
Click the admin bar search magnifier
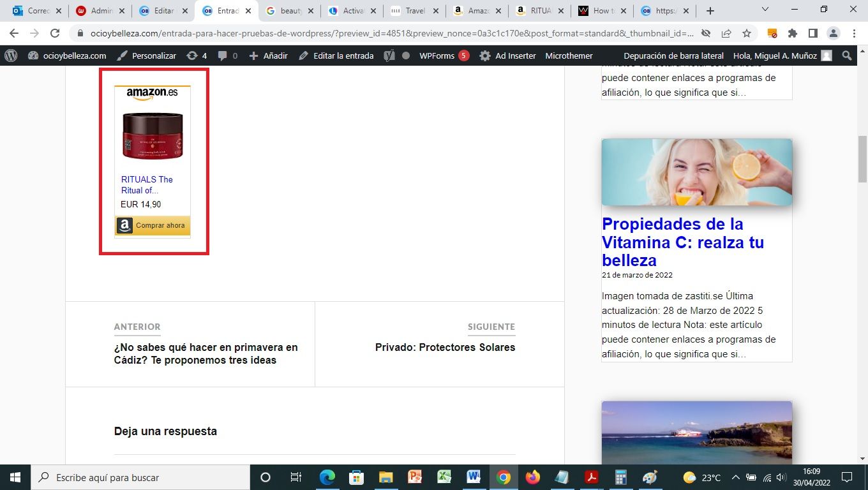(x=847, y=56)
